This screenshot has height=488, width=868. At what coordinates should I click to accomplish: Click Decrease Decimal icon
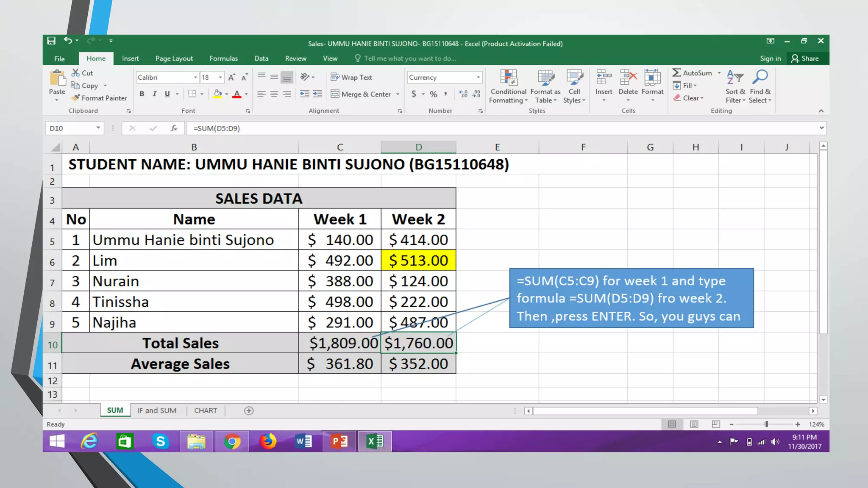[x=477, y=94]
